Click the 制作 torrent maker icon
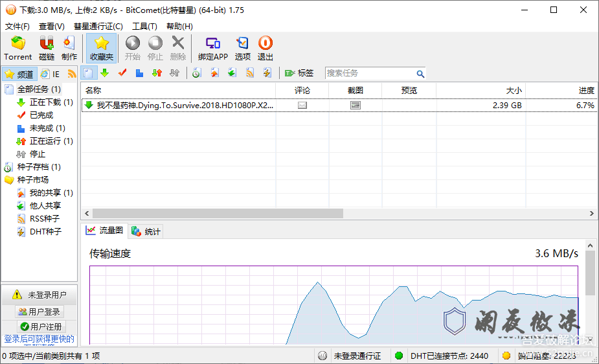 tap(69, 48)
